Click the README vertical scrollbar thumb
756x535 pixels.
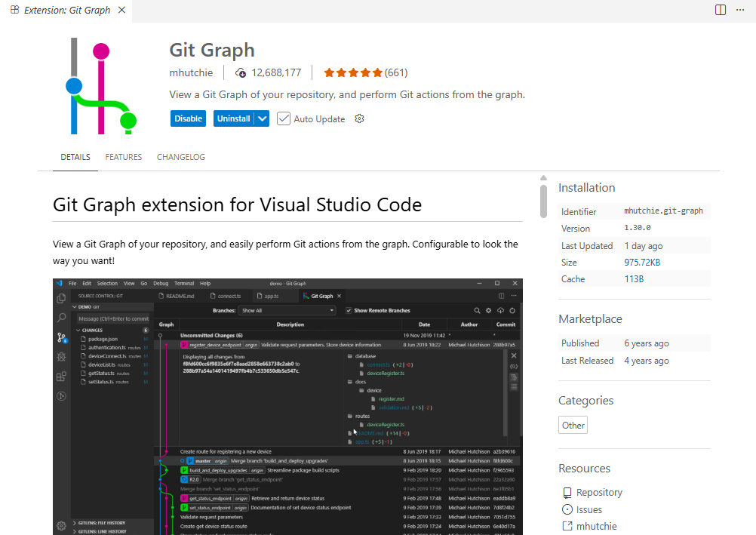click(x=543, y=200)
